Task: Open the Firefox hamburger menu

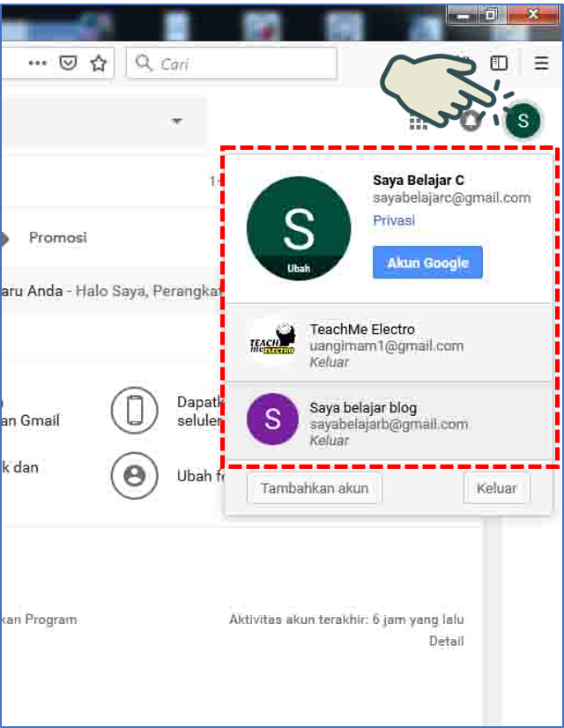Action: coord(541,63)
